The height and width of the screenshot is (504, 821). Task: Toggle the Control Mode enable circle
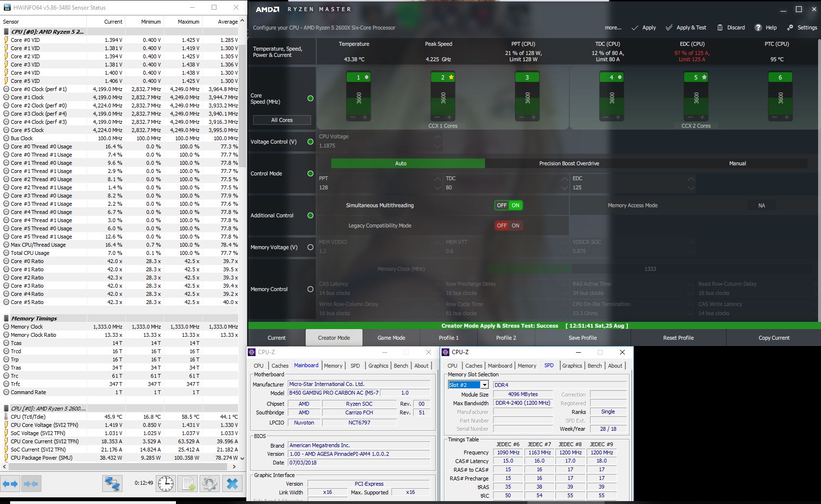coord(310,173)
